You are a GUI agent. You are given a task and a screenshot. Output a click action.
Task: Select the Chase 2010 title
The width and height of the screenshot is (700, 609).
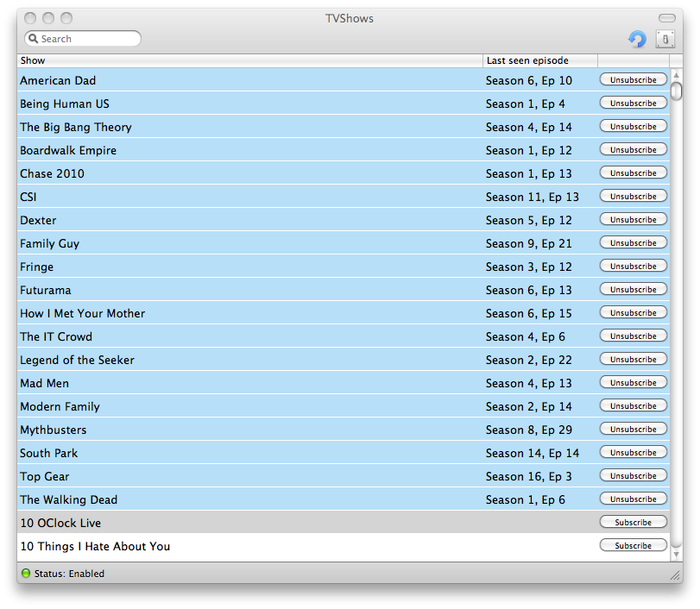(x=52, y=173)
